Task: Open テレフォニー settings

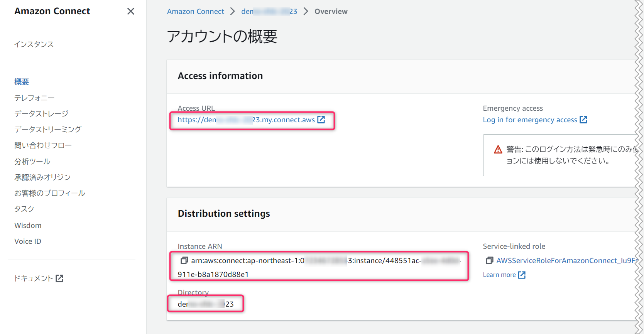Action: coord(34,98)
